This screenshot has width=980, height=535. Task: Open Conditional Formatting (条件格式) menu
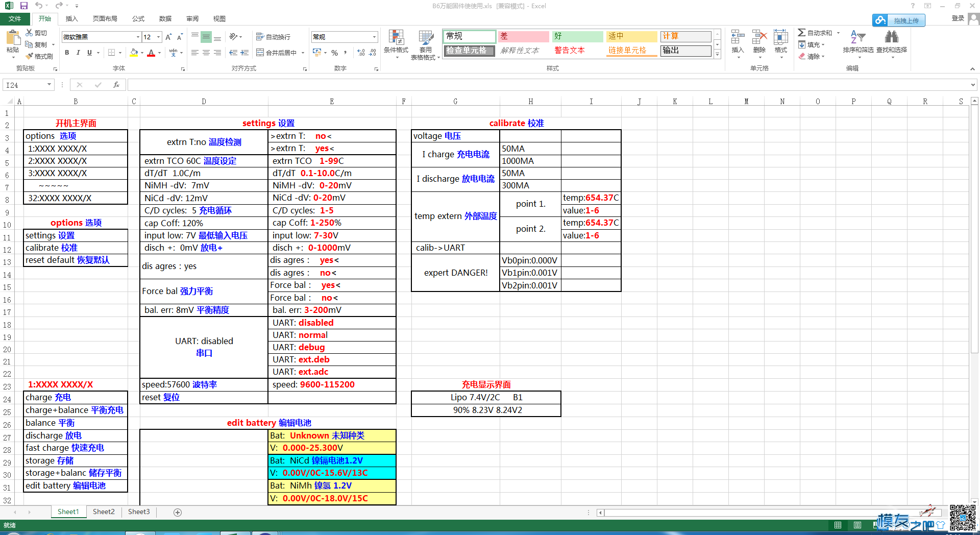396,44
